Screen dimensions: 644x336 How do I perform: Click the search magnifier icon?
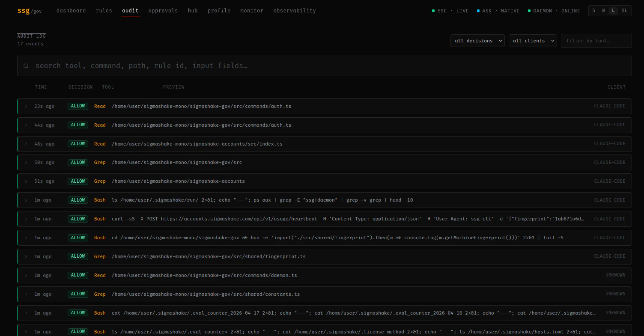point(26,66)
